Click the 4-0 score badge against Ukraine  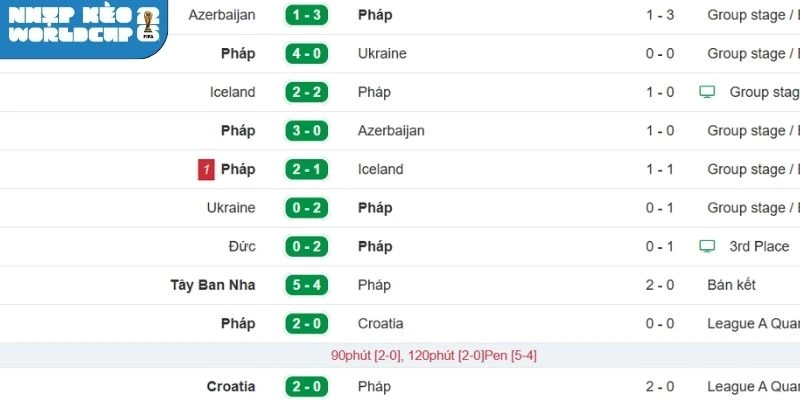coord(307,54)
